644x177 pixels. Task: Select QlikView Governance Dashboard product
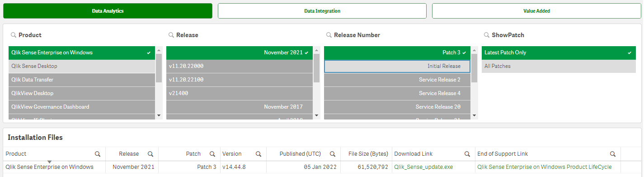(82, 107)
